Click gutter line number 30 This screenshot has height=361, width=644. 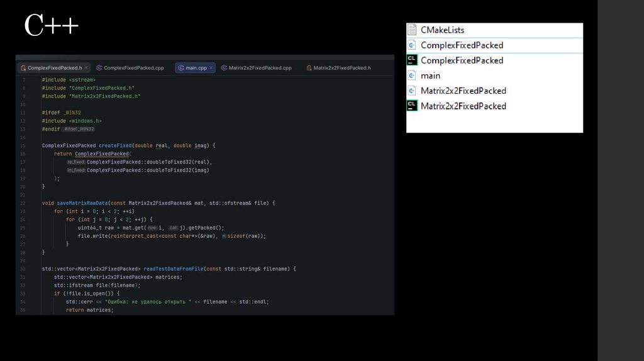tap(23, 269)
